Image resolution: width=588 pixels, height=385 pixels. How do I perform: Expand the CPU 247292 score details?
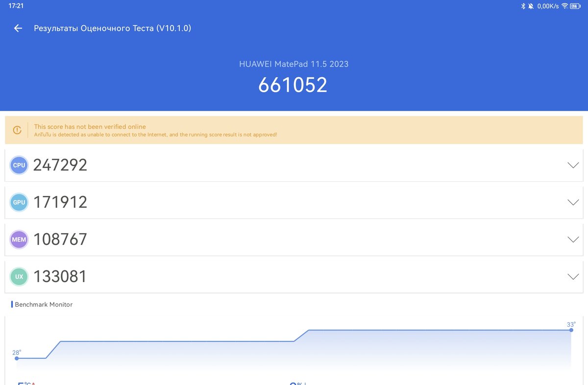[573, 165]
